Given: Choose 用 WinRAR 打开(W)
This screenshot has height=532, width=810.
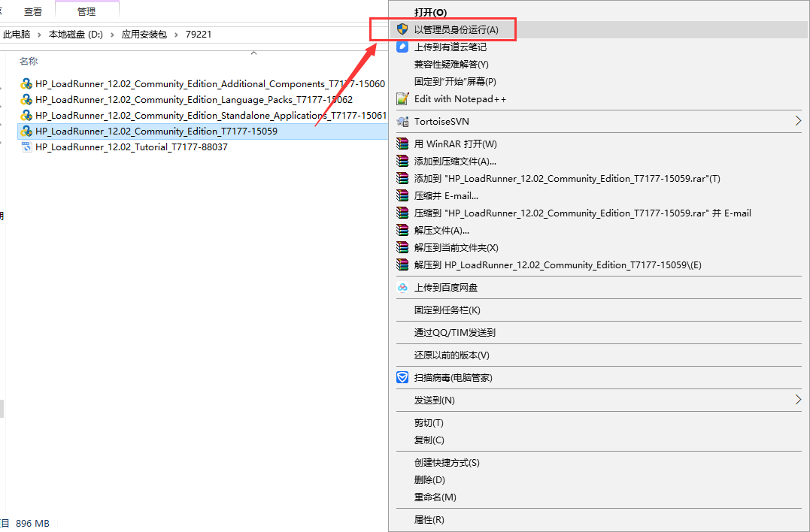Looking at the screenshot, I should (x=599, y=144).
